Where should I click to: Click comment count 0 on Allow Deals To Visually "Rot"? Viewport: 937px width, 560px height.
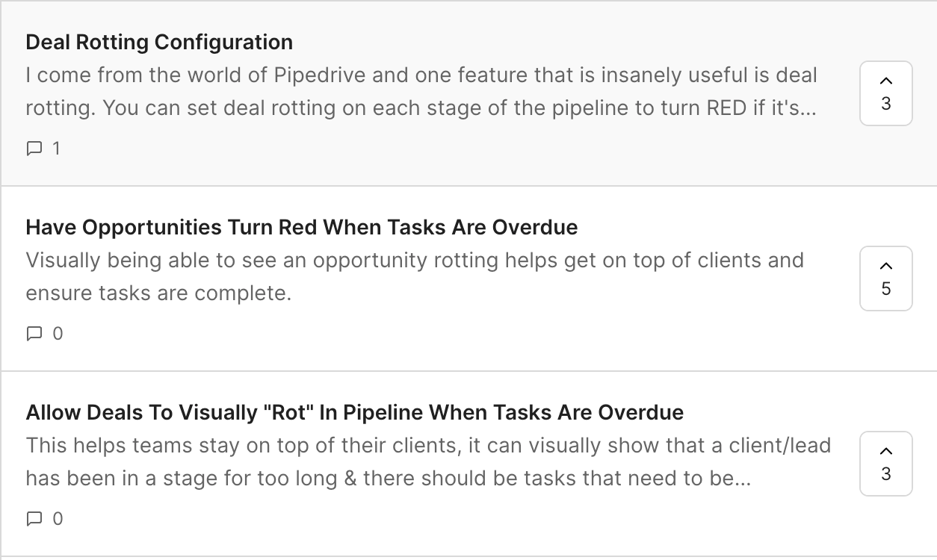(x=58, y=519)
